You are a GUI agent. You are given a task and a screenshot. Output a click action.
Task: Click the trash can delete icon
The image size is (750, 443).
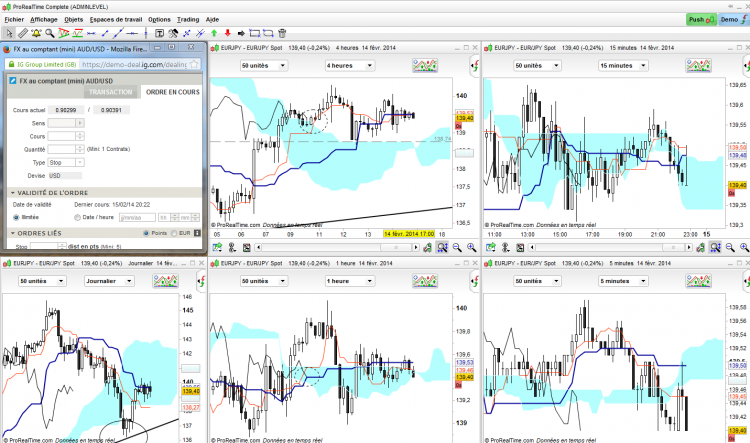[x=282, y=33]
